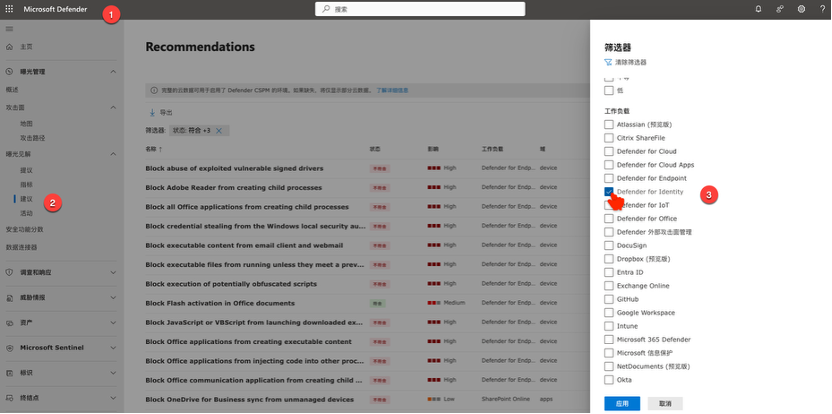The width and height of the screenshot is (832, 414).
Task: Click the 应用 button
Action: (622, 404)
